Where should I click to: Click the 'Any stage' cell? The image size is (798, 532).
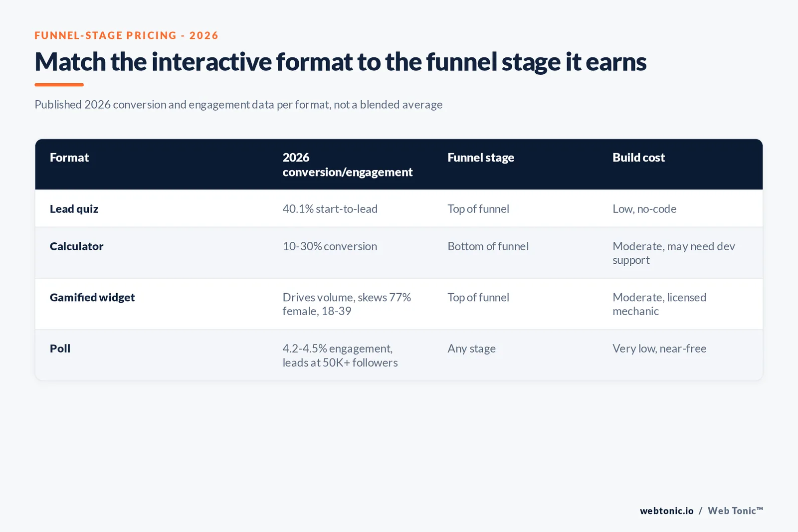click(471, 349)
